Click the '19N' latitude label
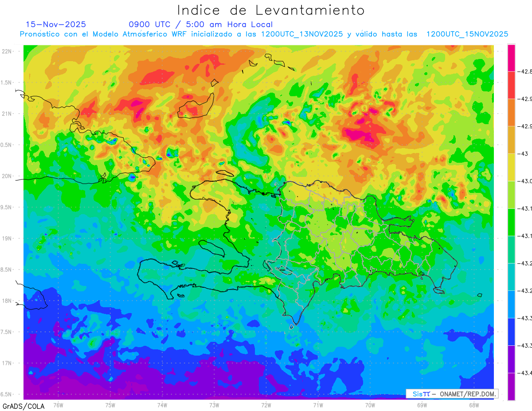Viewport: 532px width, 411px height. (x=8, y=238)
